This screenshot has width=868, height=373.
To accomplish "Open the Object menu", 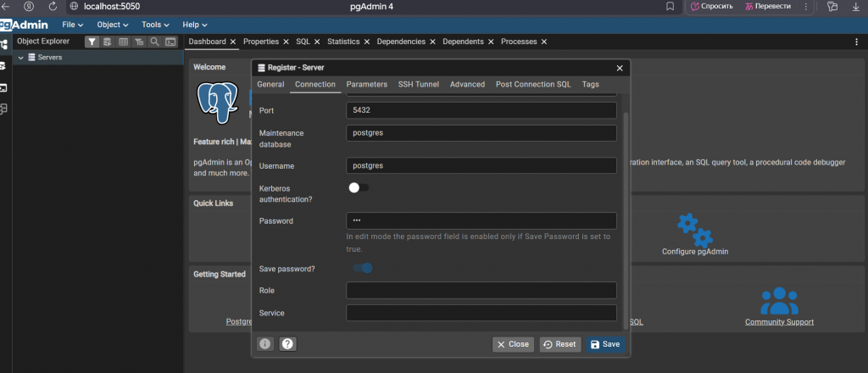I will click(113, 25).
